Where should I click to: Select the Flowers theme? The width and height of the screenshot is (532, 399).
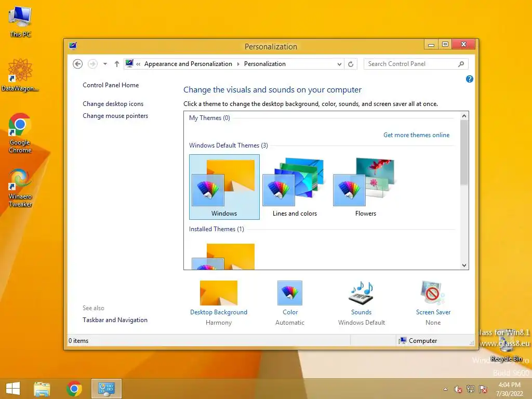coord(365,187)
